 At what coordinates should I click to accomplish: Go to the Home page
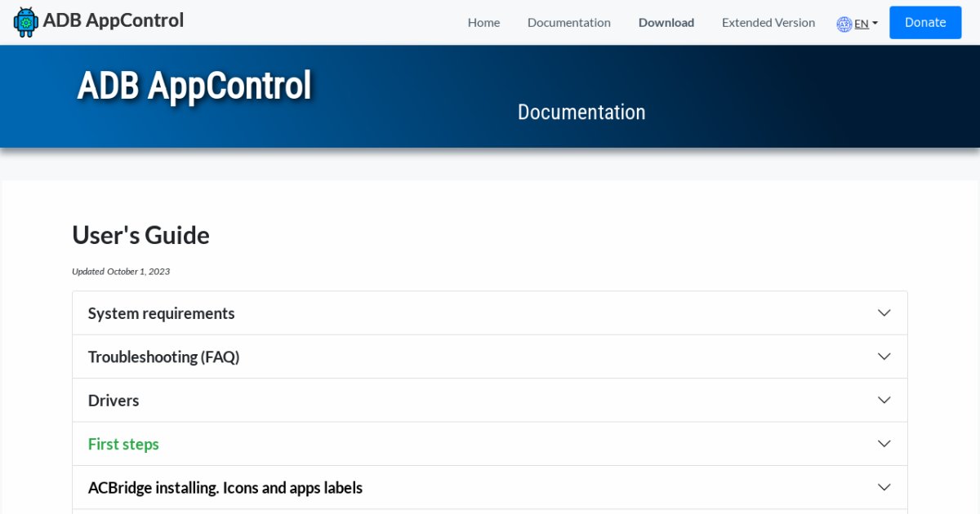(x=483, y=23)
